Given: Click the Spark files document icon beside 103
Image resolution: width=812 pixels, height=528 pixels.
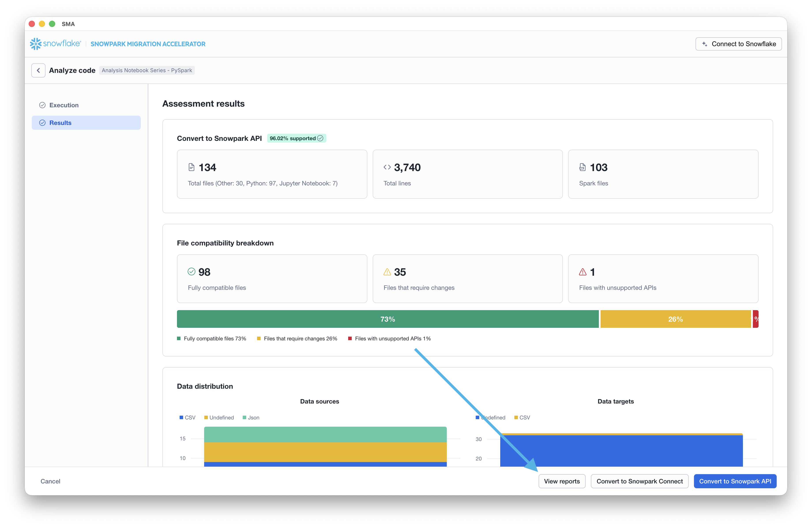Looking at the screenshot, I should pos(582,167).
